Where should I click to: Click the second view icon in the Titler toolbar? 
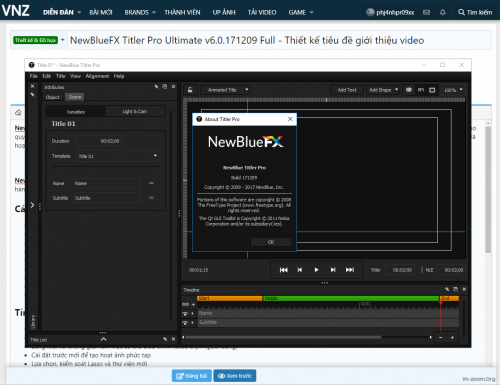421,90
